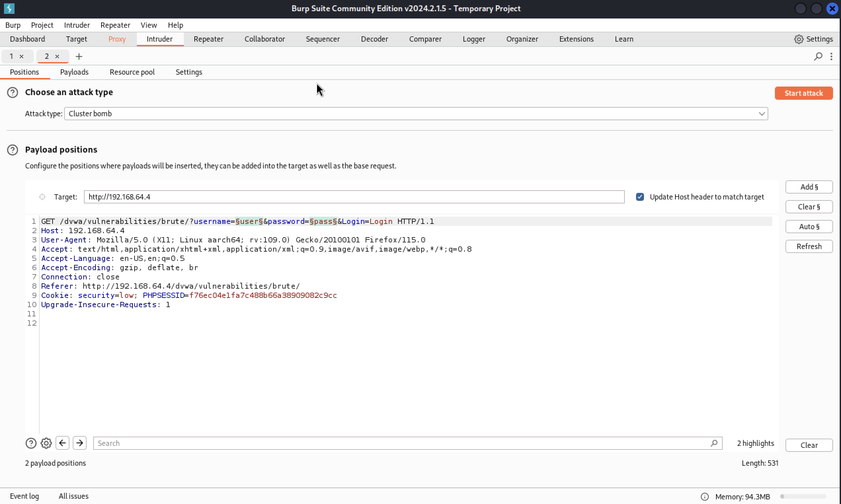Switch to the Repeater tab

[x=208, y=39]
